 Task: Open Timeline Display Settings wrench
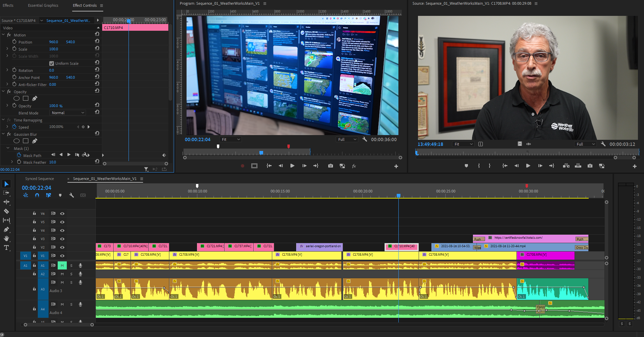click(x=72, y=195)
